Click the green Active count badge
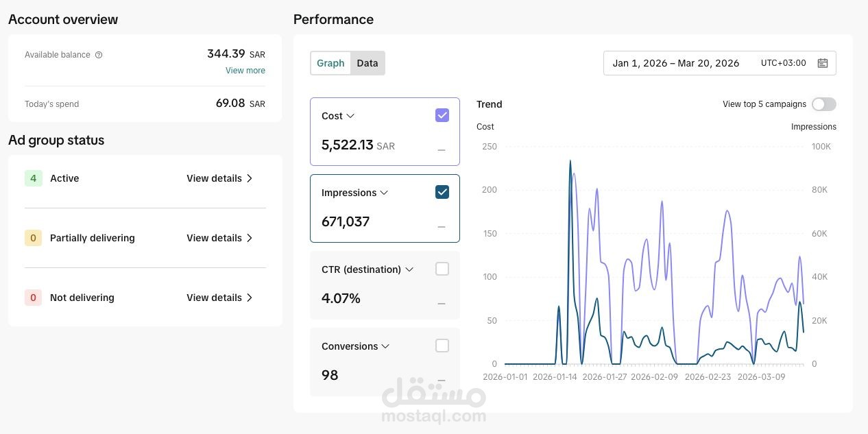 (x=33, y=178)
